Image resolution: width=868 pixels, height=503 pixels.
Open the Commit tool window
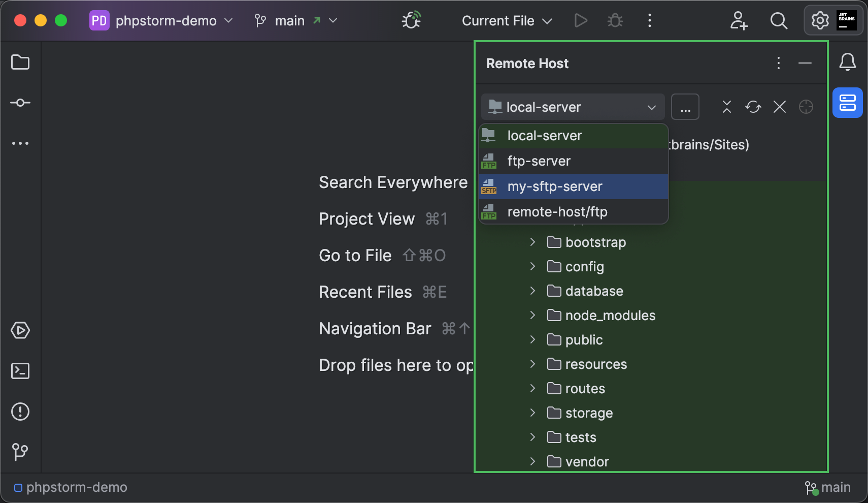point(20,102)
